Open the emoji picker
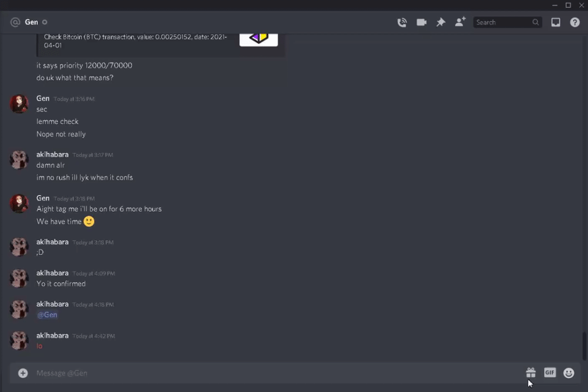The width and height of the screenshot is (588, 392). click(x=569, y=373)
